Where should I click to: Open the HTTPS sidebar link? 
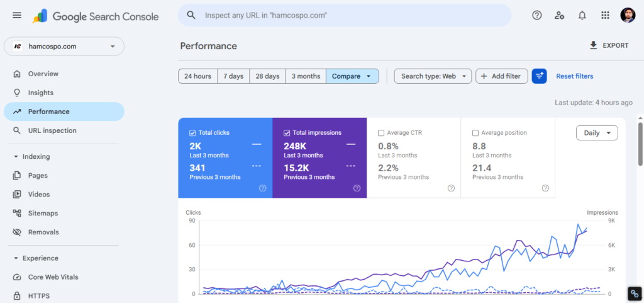click(64, 295)
